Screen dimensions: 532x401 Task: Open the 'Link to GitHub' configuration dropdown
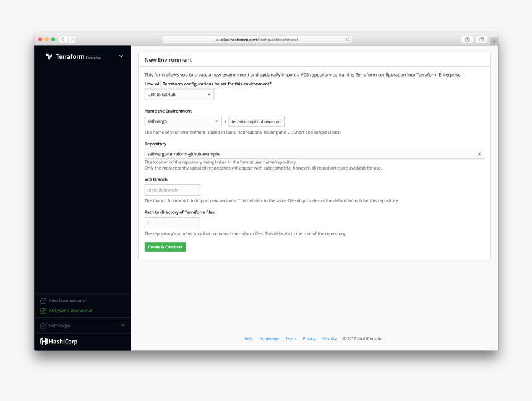[x=179, y=94]
